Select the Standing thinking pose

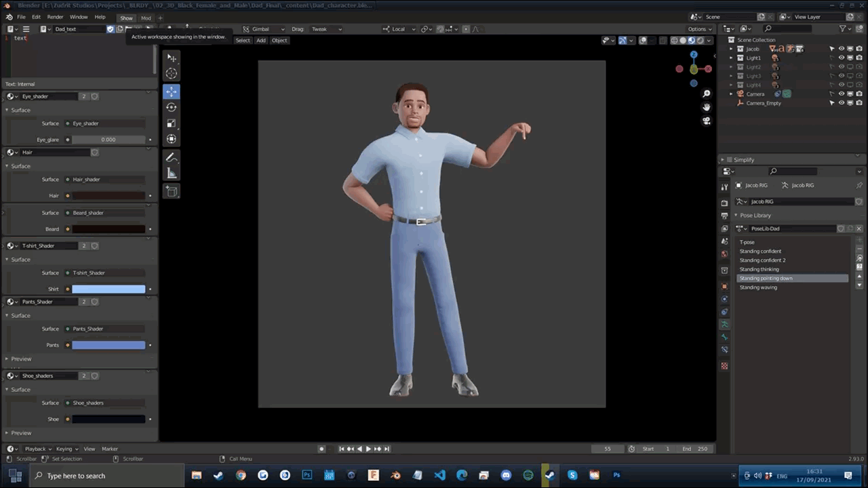(759, 269)
